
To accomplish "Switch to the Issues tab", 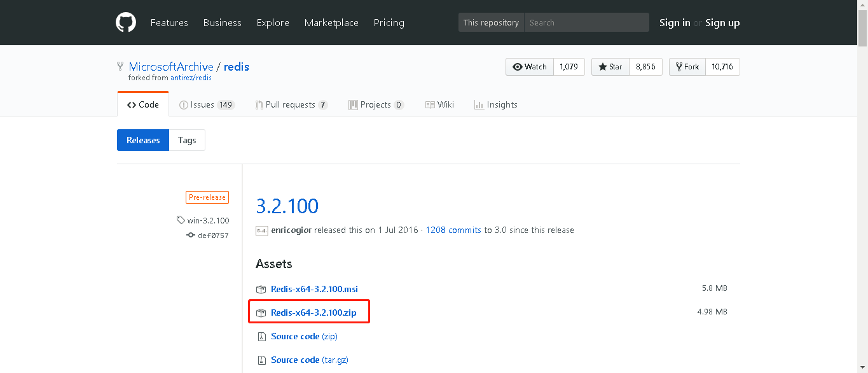I will coord(207,104).
